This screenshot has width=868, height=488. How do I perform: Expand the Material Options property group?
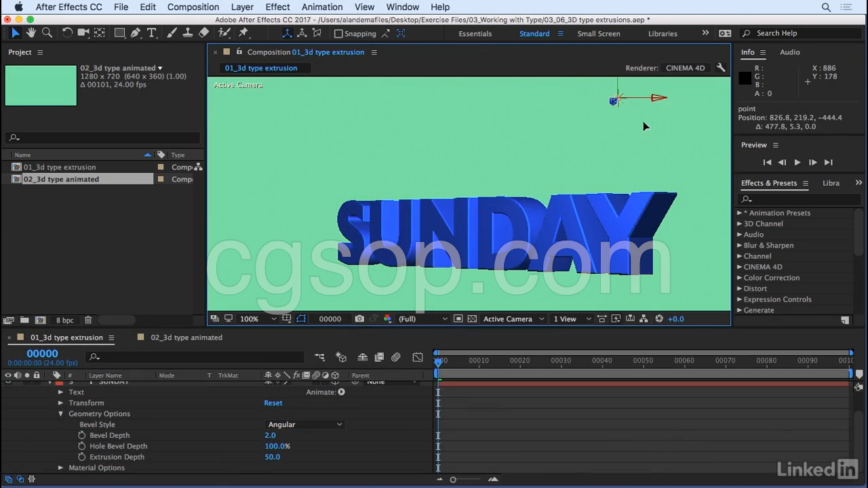pos(60,468)
